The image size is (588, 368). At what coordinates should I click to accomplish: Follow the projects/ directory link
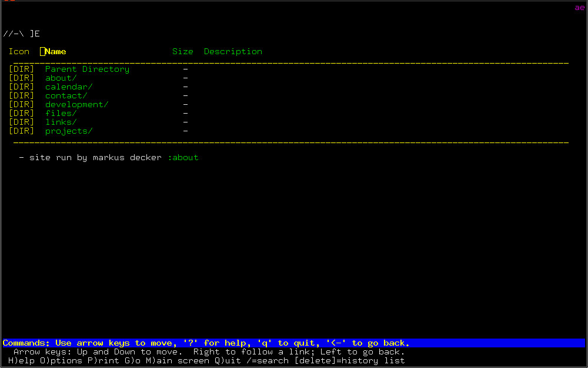pyautogui.click(x=69, y=131)
